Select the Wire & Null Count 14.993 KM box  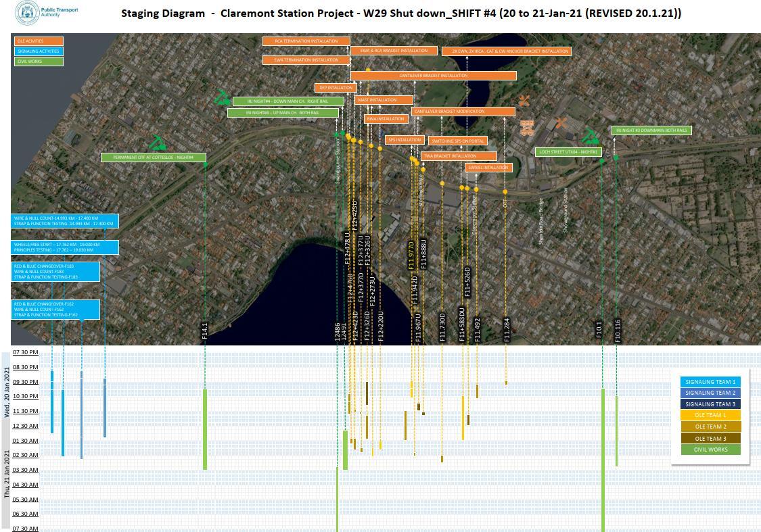click(x=65, y=221)
